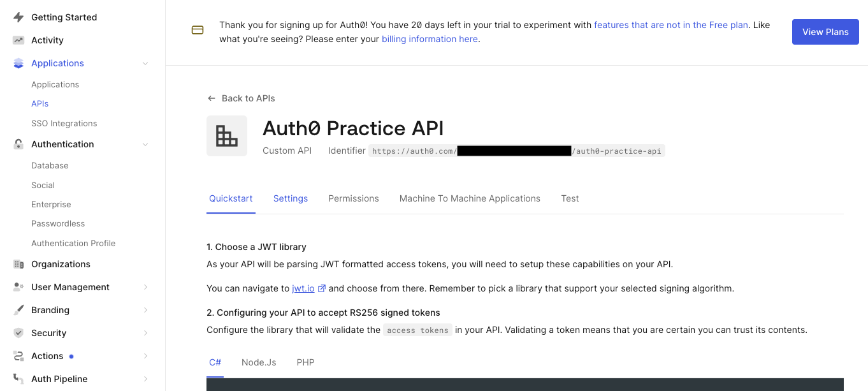The image size is (868, 391).
Task: Open the Machine To Machine Applications tab
Action: pos(470,198)
